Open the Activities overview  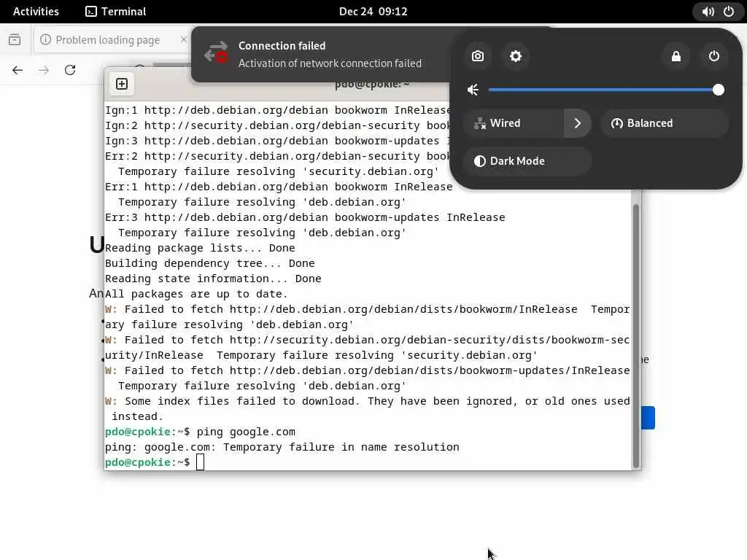tap(36, 12)
